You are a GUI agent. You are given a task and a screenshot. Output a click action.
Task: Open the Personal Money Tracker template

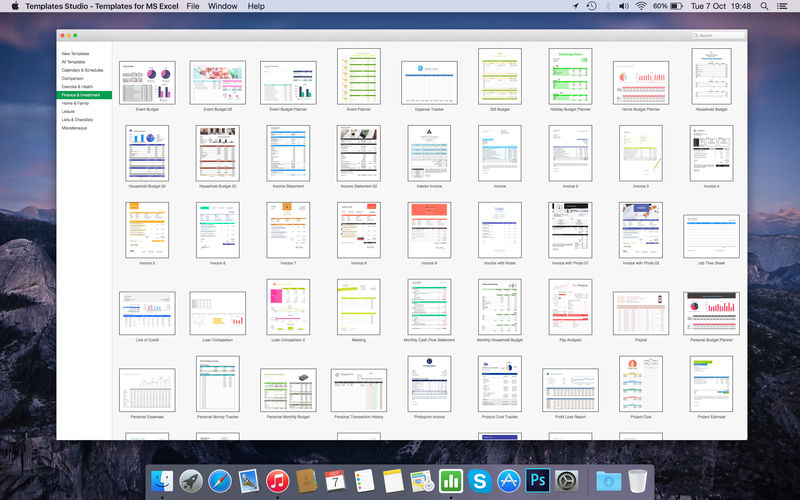pyautogui.click(x=217, y=384)
